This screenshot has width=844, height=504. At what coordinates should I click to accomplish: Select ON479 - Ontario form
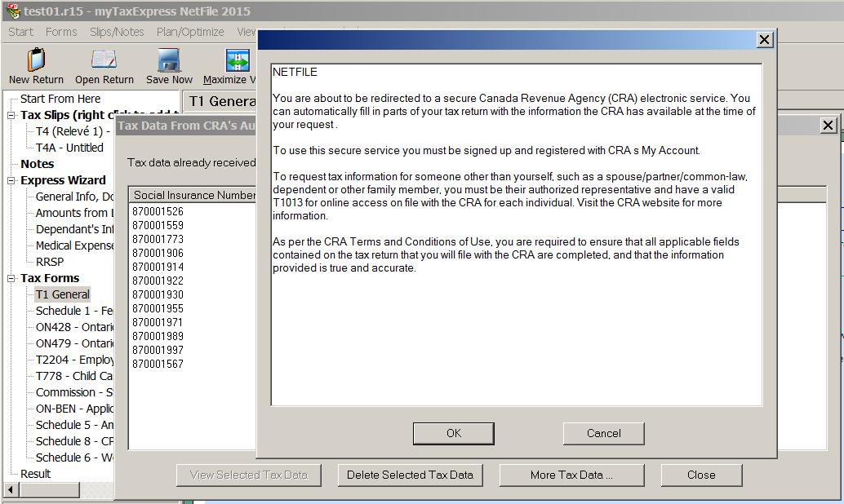pos(74,343)
